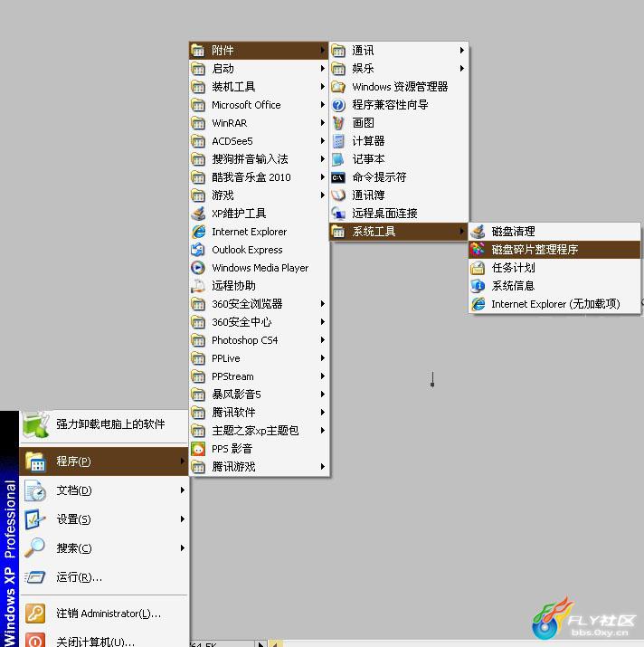Expand 装机工具 submenu arrow
The width and height of the screenshot is (644, 647).
click(323, 87)
